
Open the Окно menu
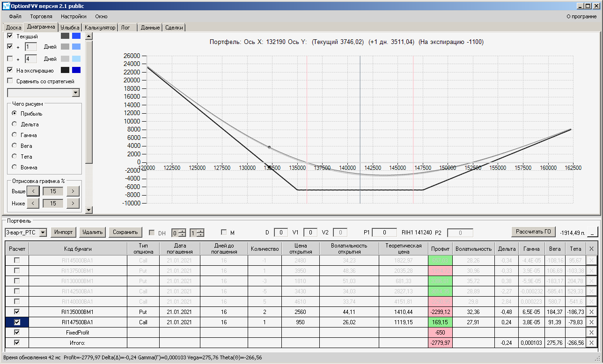102,16
